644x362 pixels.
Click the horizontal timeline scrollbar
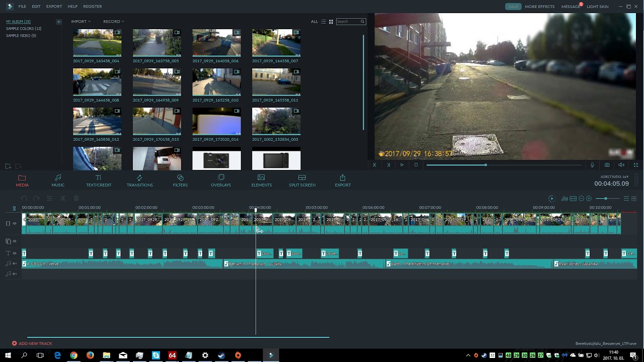click(x=178, y=337)
